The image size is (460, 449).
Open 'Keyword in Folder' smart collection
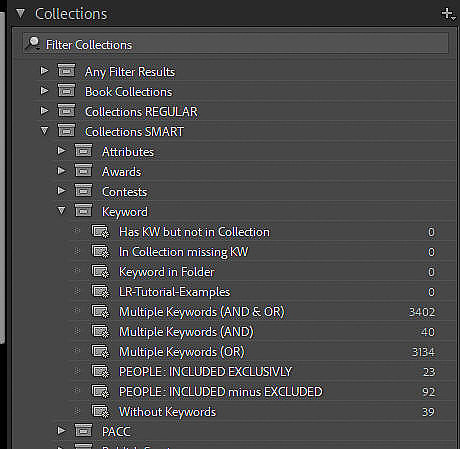coord(167,272)
